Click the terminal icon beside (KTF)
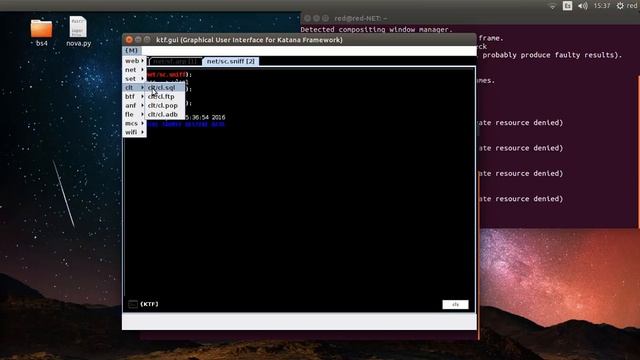This screenshot has width=640, height=360. coord(133,304)
